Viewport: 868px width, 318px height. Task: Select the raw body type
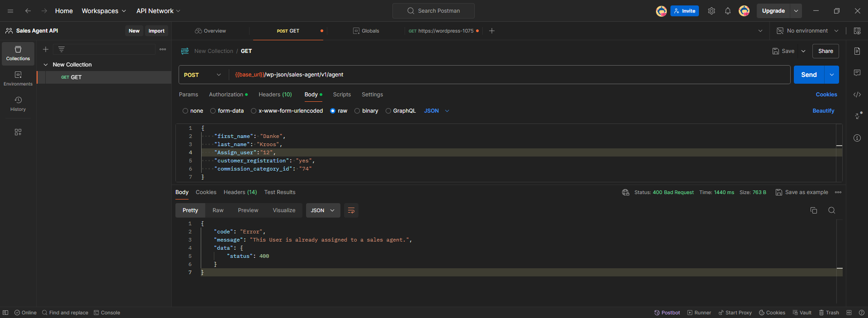click(333, 111)
